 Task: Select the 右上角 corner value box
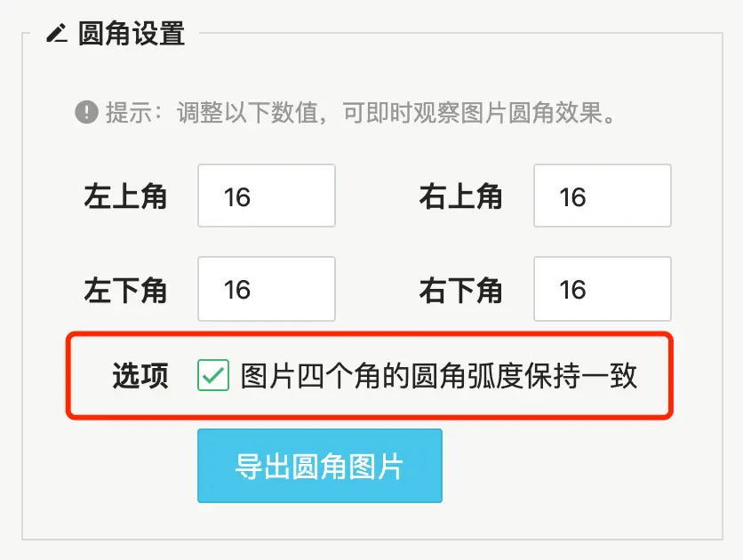(602, 196)
